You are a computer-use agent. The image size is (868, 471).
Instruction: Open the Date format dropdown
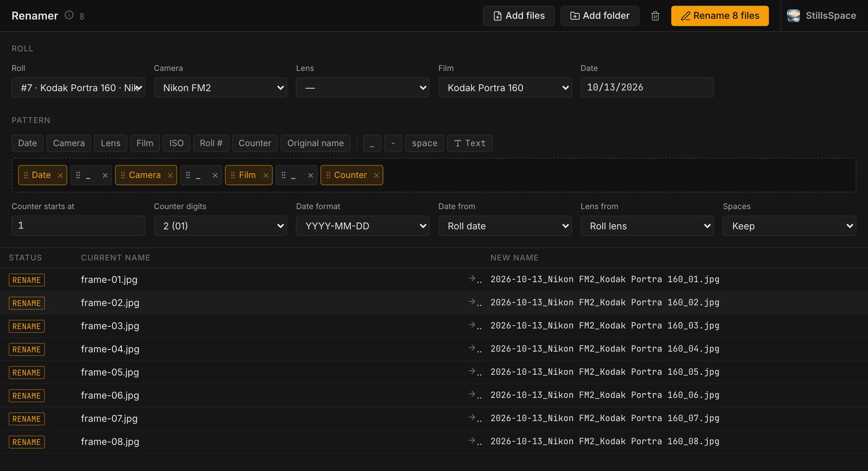(x=362, y=226)
